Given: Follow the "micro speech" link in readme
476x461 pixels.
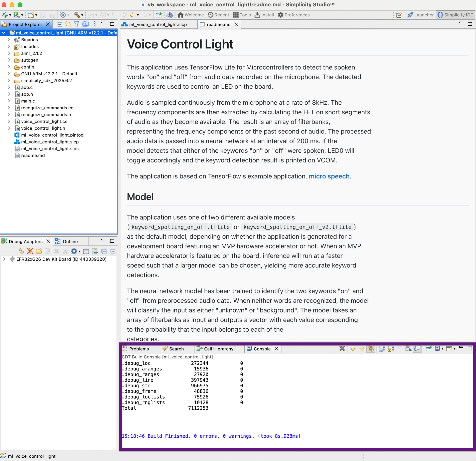Looking at the screenshot, I should (x=329, y=176).
